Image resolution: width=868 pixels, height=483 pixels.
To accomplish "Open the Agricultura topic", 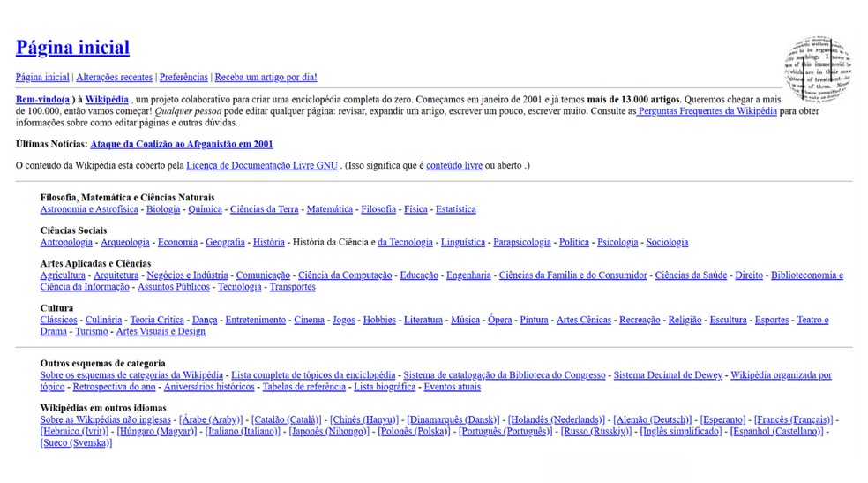I will [63, 275].
